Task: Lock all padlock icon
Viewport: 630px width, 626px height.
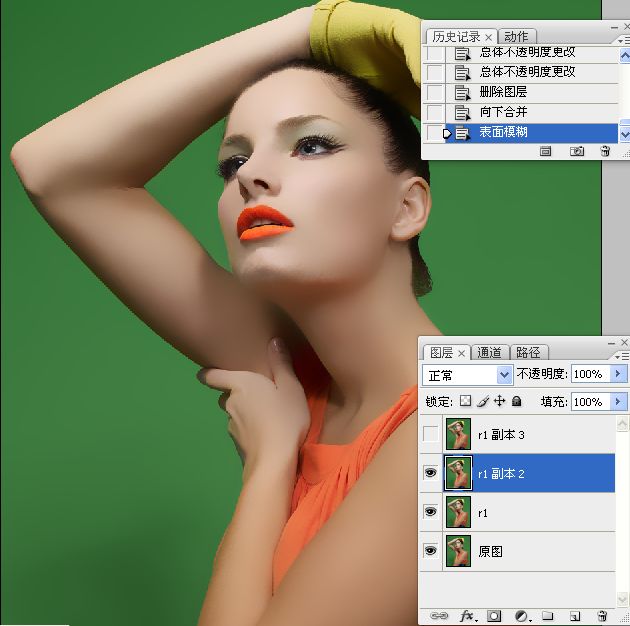Action: pos(517,401)
